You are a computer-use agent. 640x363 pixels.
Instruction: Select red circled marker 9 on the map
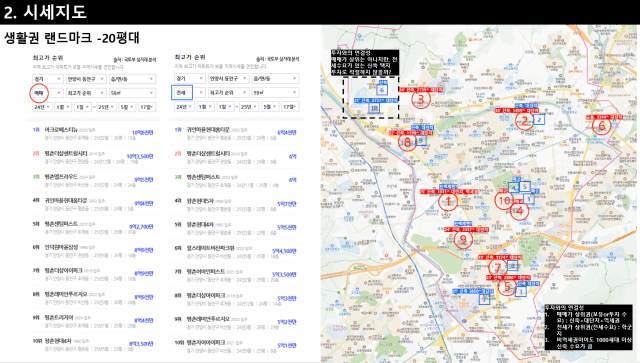(x=463, y=239)
